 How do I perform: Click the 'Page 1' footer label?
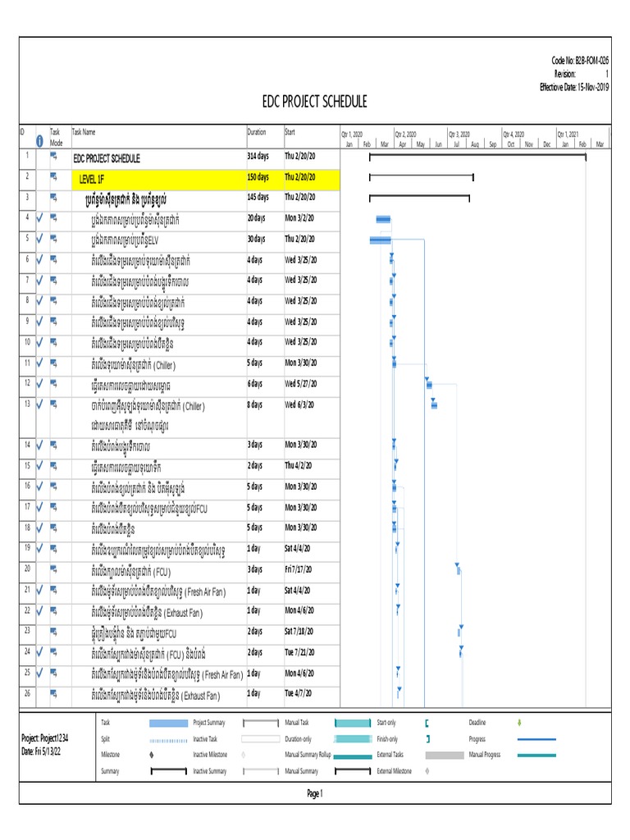(x=314, y=793)
